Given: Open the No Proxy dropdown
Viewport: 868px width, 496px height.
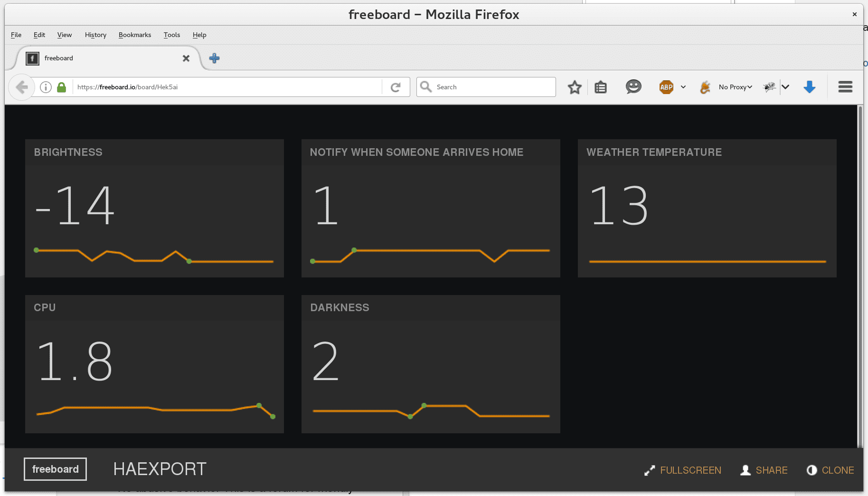Looking at the screenshot, I should (735, 87).
